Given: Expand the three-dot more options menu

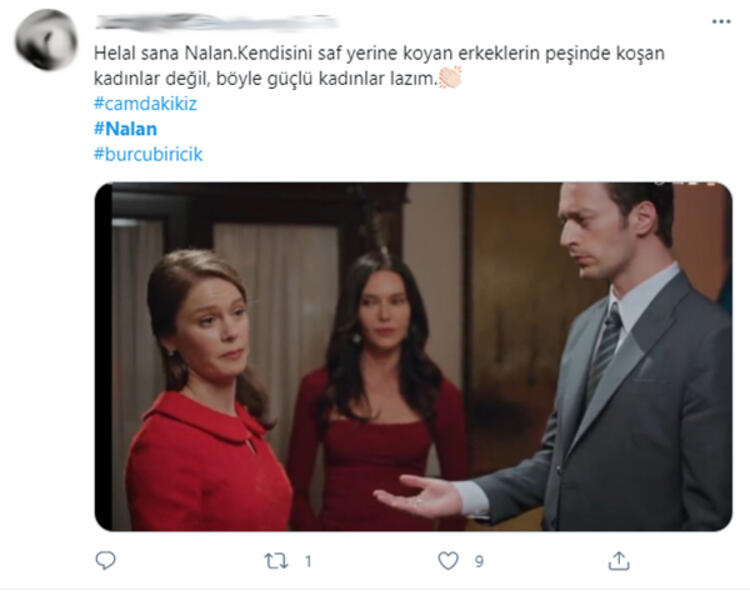Looking at the screenshot, I should pos(721,22).
